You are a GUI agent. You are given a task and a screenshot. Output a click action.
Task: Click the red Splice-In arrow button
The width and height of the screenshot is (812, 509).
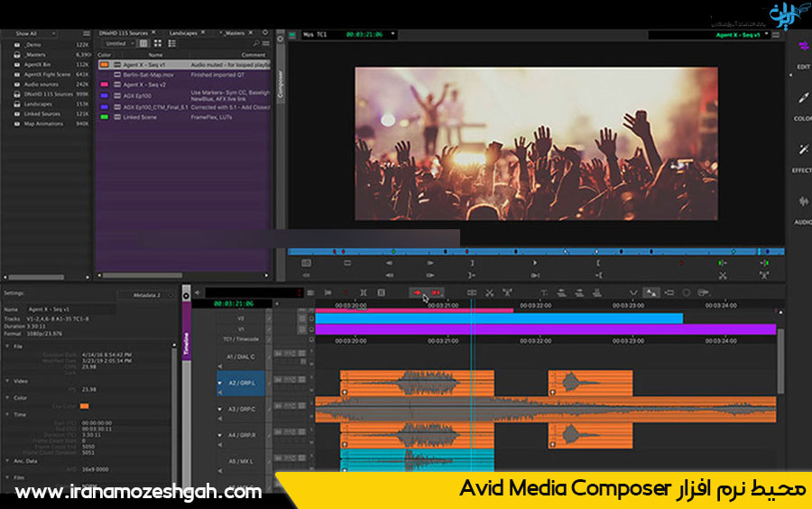click(418, 293)
